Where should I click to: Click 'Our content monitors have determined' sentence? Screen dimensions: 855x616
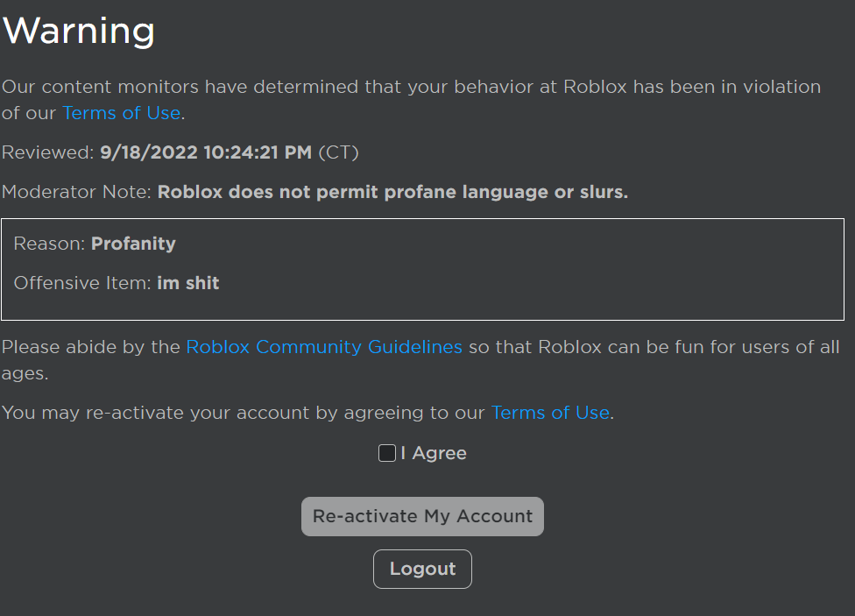coord(411,100)
